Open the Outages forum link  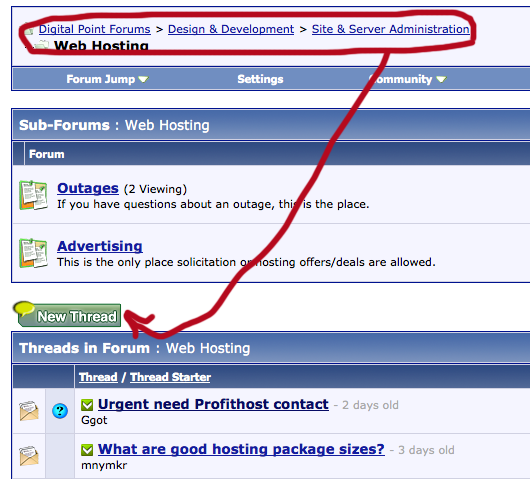pos(88,188)
